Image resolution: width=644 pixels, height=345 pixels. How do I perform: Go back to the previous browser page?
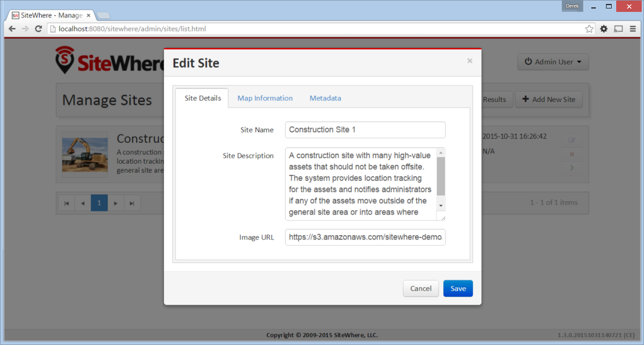[12, 29]
